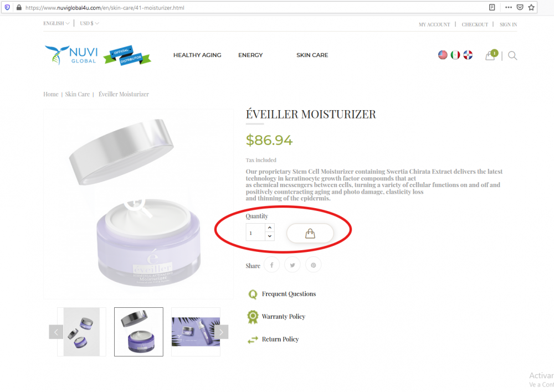The height and width of the screenshot is (392, 554).
Task: Open the SKIN CARE menu
Action: pyautogui.click(x=312, y=55)
